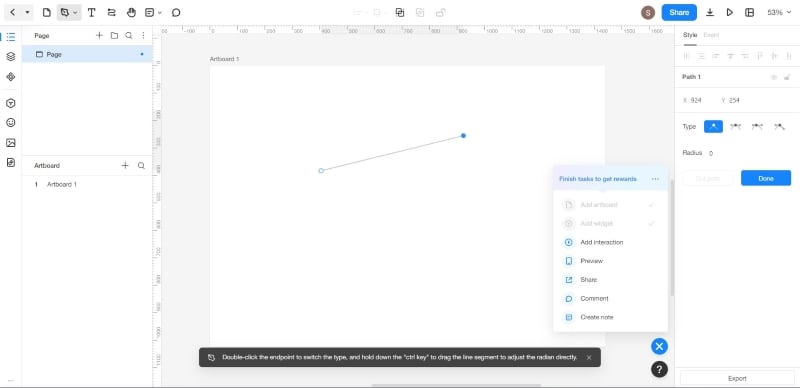Open the layers sidebar panel
800x388 pixels.
[11, 57]
